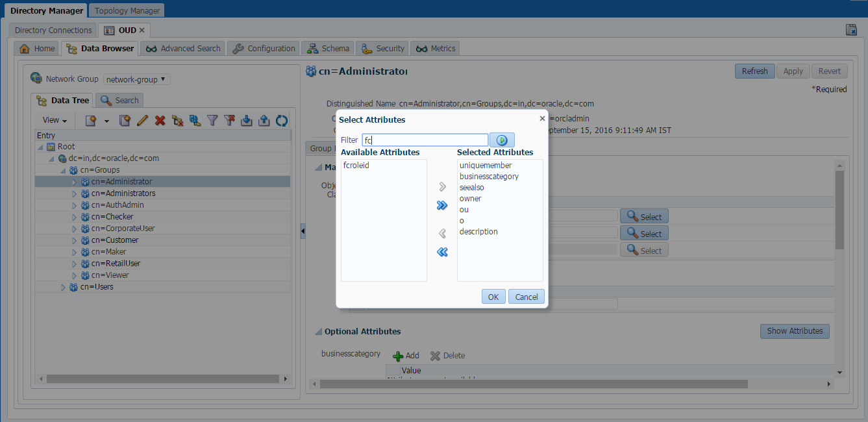Open the Create entry dropdown arrow

(106, 121)
